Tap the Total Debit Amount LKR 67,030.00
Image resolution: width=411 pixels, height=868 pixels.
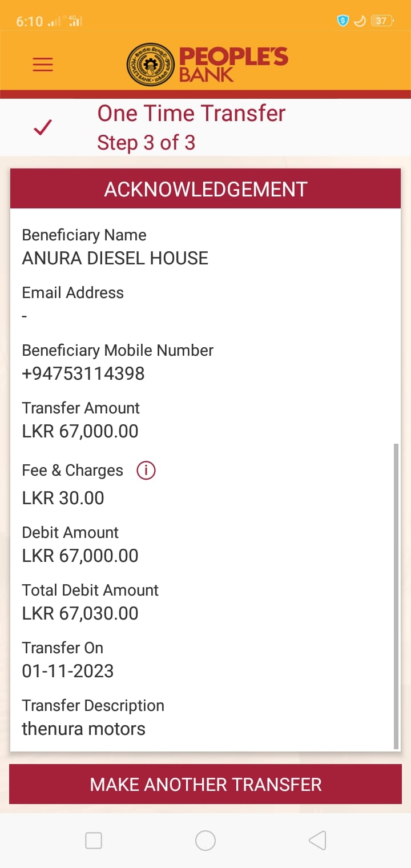click(80, 613)
